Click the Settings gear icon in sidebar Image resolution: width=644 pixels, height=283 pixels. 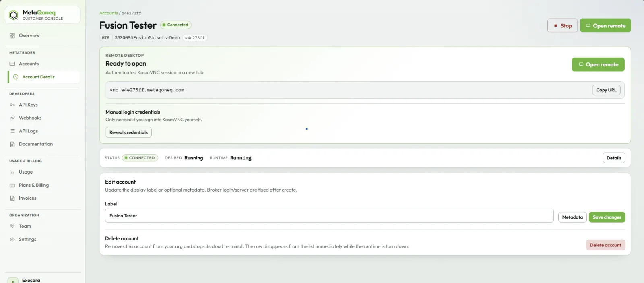click(12, 240)
